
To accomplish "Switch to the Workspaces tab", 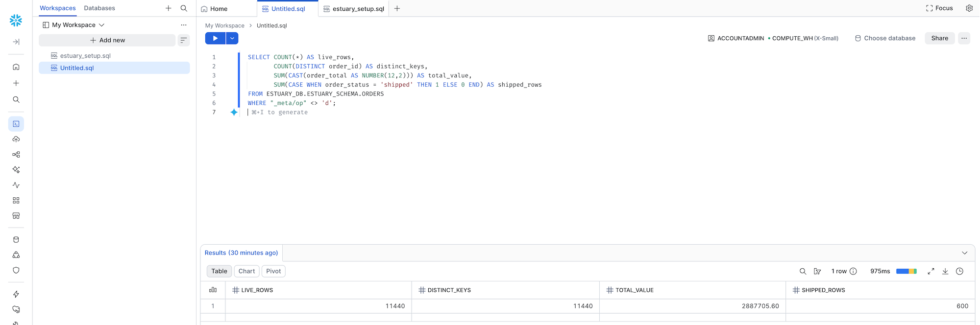I will point(58,8).
